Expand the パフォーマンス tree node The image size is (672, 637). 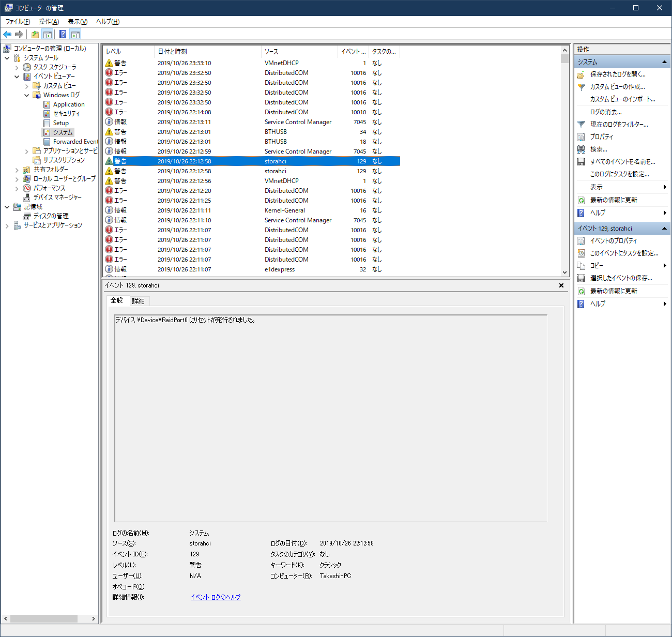pos(17,188)
